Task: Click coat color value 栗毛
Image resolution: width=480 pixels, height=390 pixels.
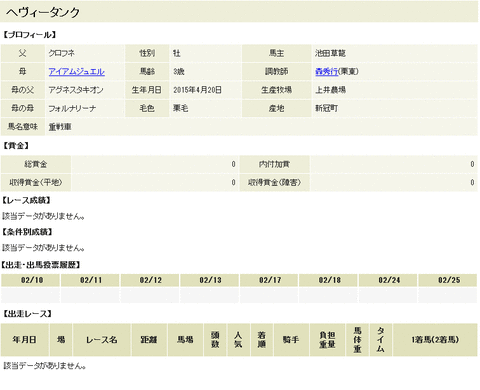Action: click(x=180, y=108)
